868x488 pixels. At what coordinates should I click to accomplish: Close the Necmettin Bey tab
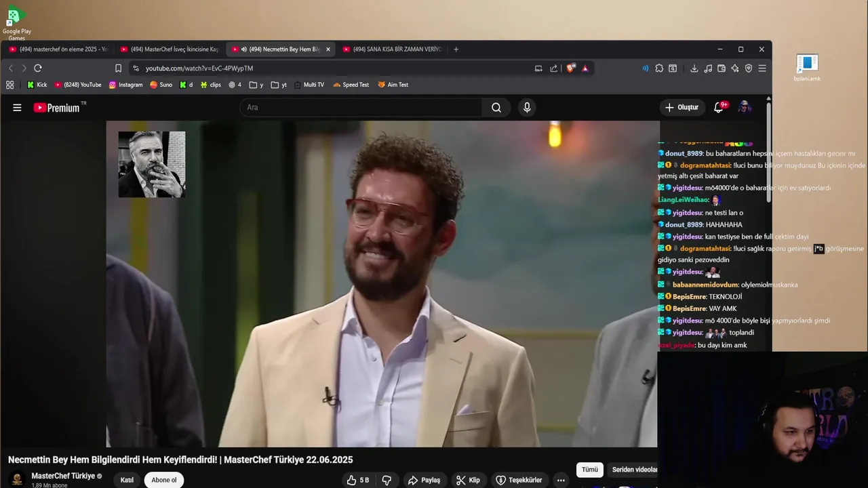(x=328, y=49)
